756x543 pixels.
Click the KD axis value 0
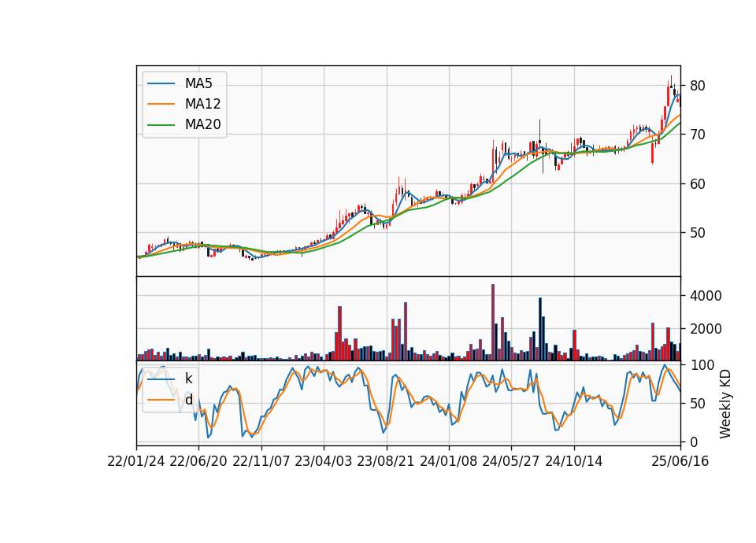(693, 441)
